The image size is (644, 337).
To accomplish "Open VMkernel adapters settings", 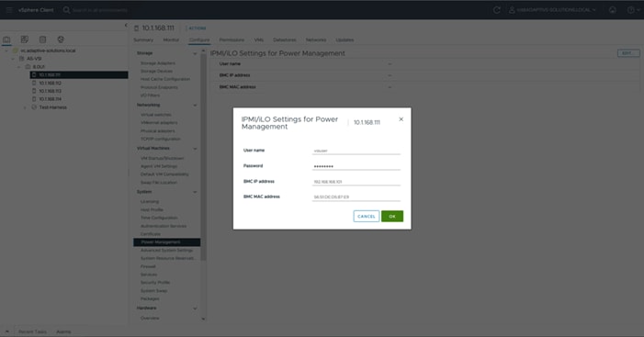I will click(159, 123).
